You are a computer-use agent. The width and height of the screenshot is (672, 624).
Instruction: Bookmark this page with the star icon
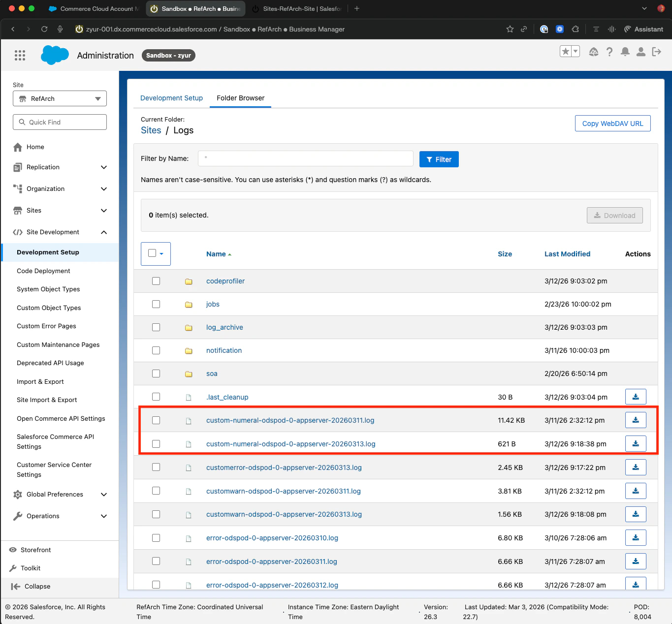click(510, 29)
